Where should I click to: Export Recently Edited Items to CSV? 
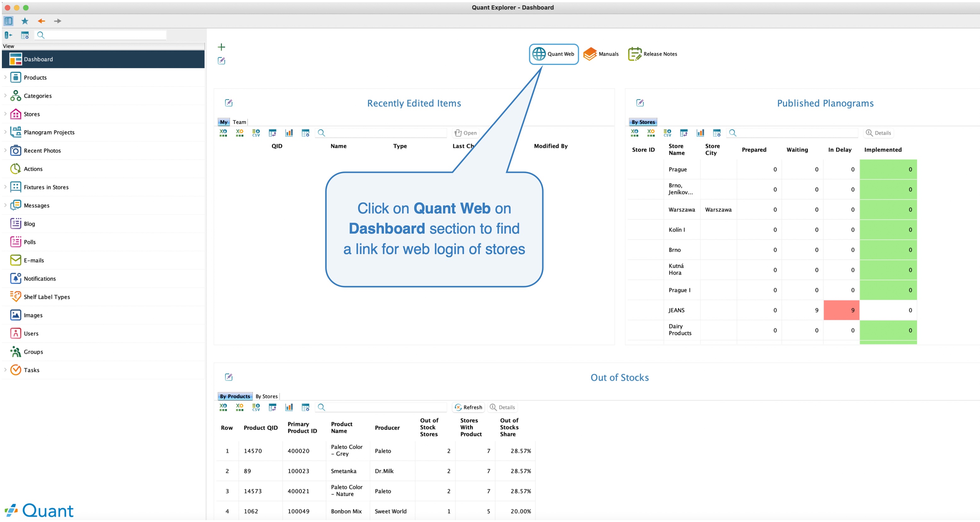256,133
